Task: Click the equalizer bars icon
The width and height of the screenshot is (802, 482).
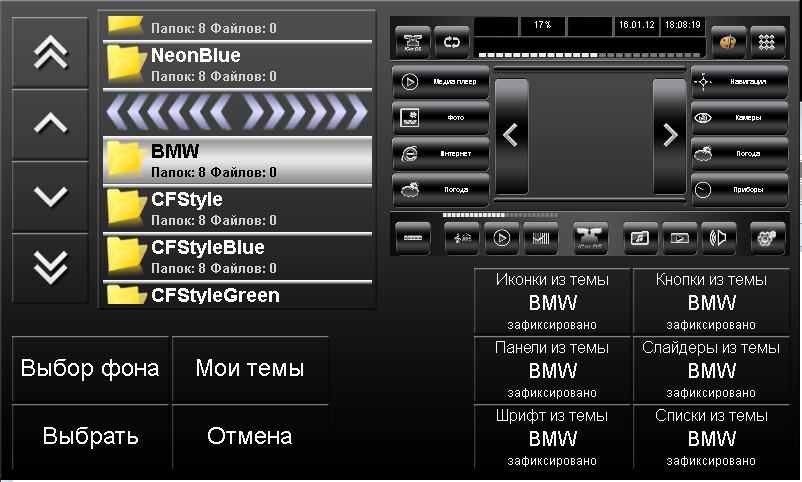Action: tap(541, 238)
